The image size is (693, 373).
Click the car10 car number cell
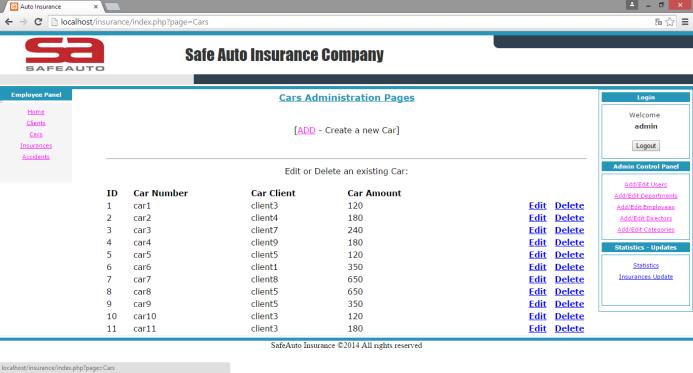tap(145, 316)
